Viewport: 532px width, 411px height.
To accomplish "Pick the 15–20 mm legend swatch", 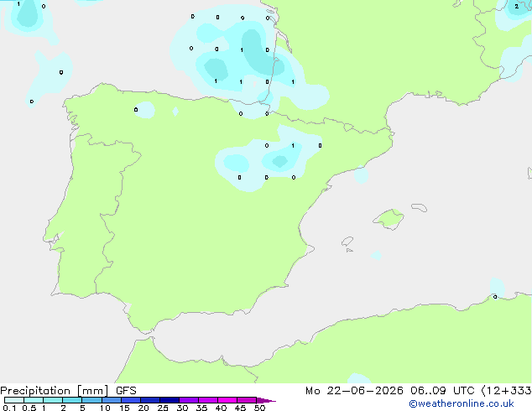I will point(131,400).
